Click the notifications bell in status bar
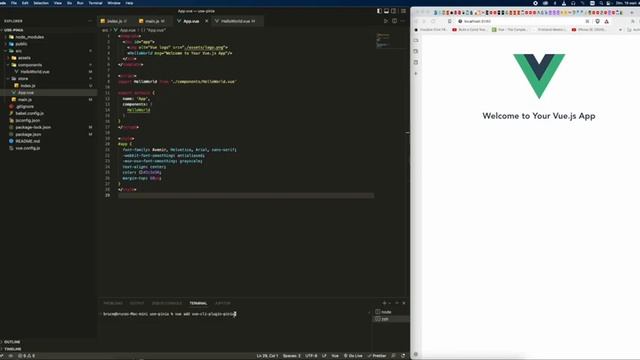The height and width of the screenshot is (360, 640). [x=403, y=356]
